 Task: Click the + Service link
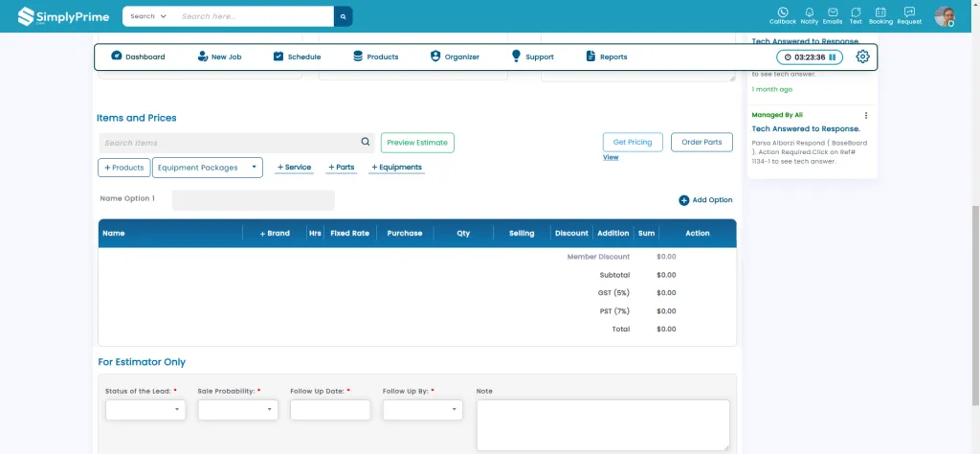(x=294, y=168)
